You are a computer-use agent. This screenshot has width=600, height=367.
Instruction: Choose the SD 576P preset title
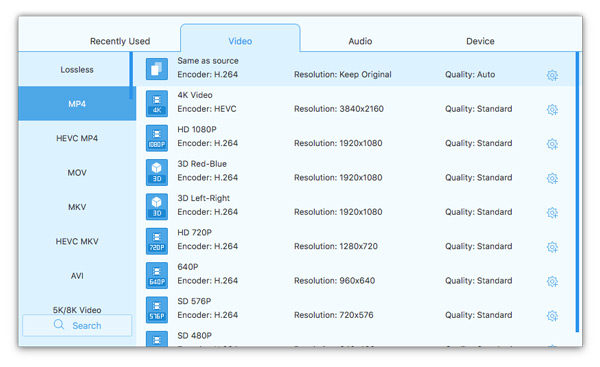194,301
